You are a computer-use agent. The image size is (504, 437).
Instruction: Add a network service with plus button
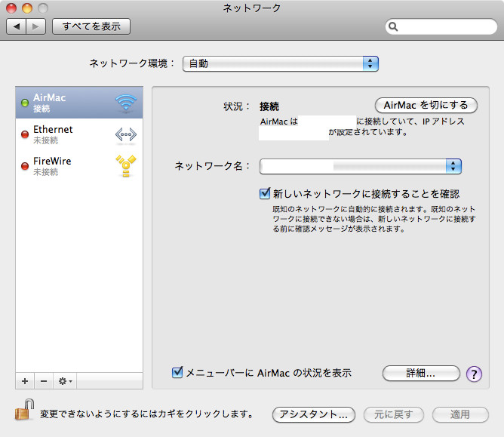tap(25, 381)
